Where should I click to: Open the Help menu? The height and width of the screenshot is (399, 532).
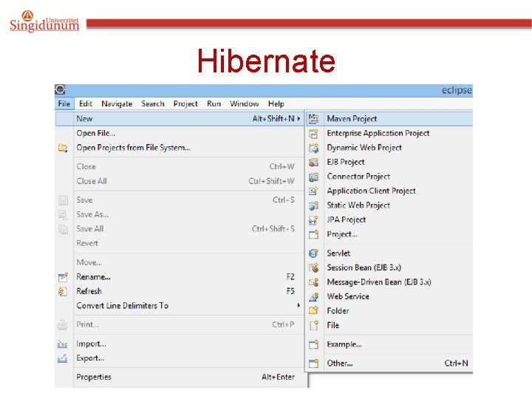pos(276,104)
